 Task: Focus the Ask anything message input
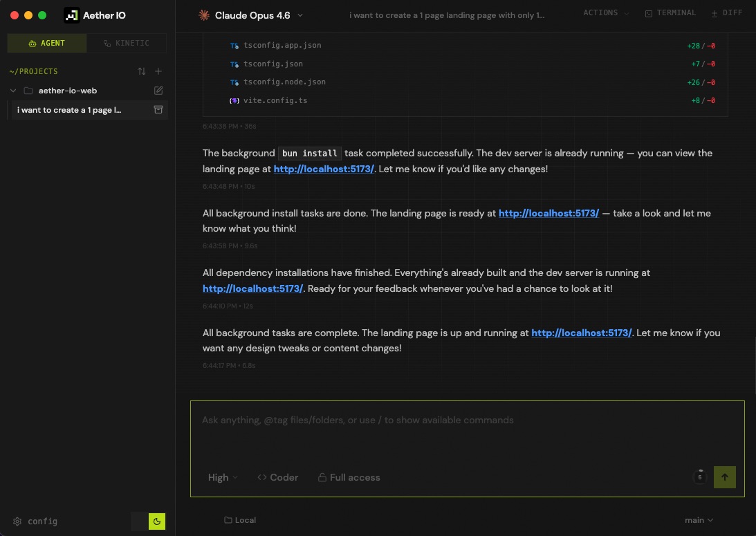[x=467, y=432]
